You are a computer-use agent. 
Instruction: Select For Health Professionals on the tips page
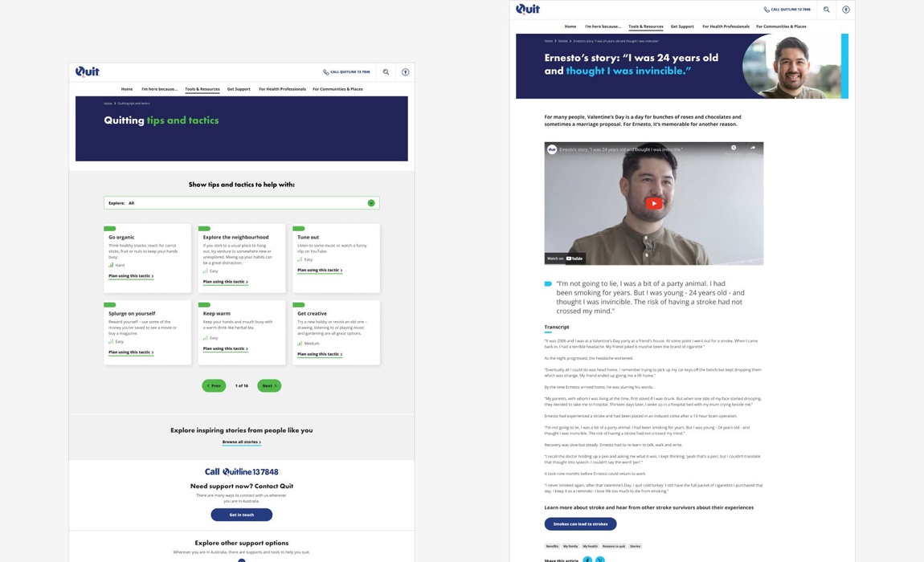coord(282,89)
